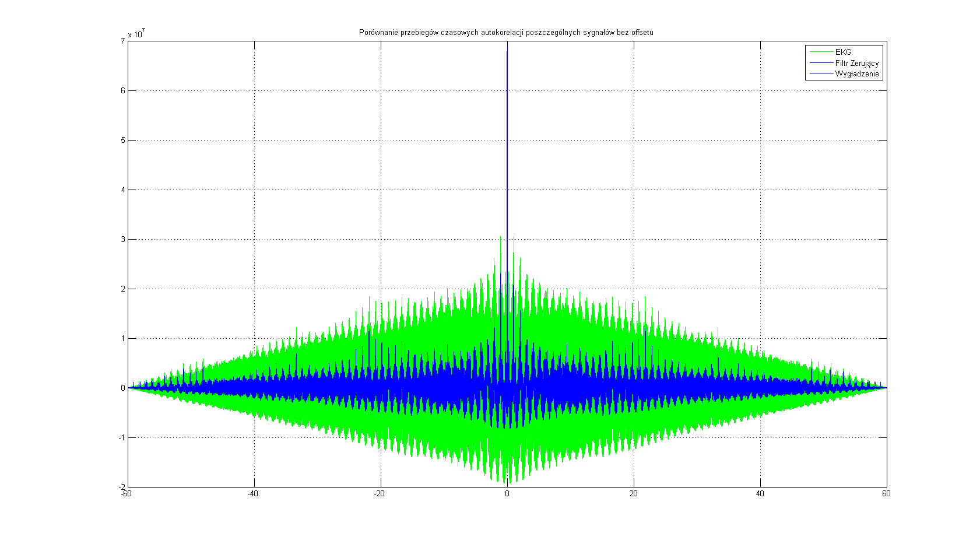Click the y-axis tick label 7
Screen dimensions: 980x547
click(x=122, y=41)
